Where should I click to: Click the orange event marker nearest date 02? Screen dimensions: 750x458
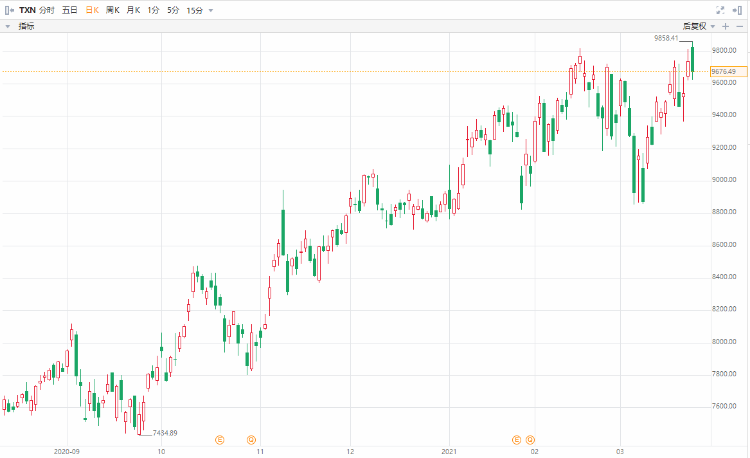[x=531, y=439]
